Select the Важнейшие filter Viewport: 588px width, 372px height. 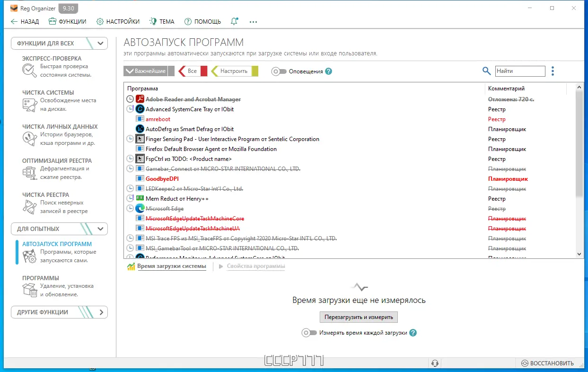click(149, 71)
